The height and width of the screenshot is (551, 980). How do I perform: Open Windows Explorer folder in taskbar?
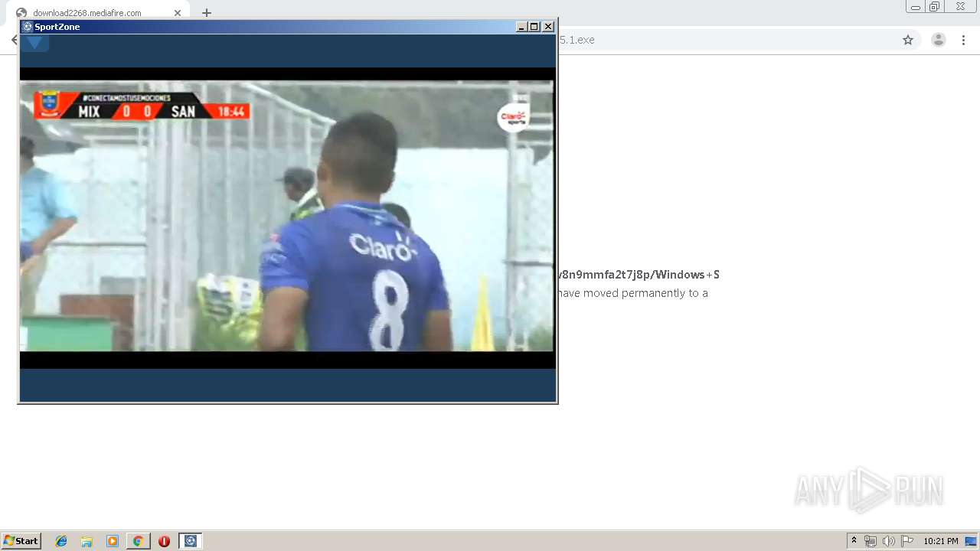click(x=87, y=541)
